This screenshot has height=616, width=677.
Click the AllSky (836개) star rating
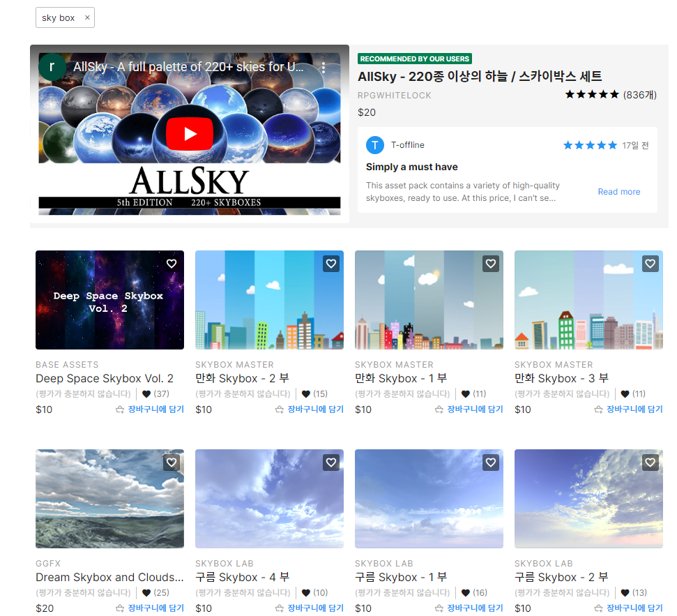(x=611, y=95)
